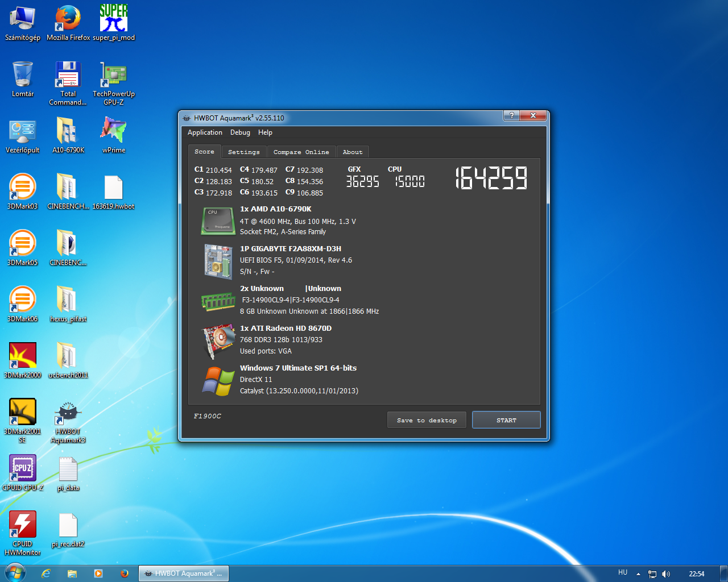Click HWBOT Aquamark3 taskbar button

183,573
